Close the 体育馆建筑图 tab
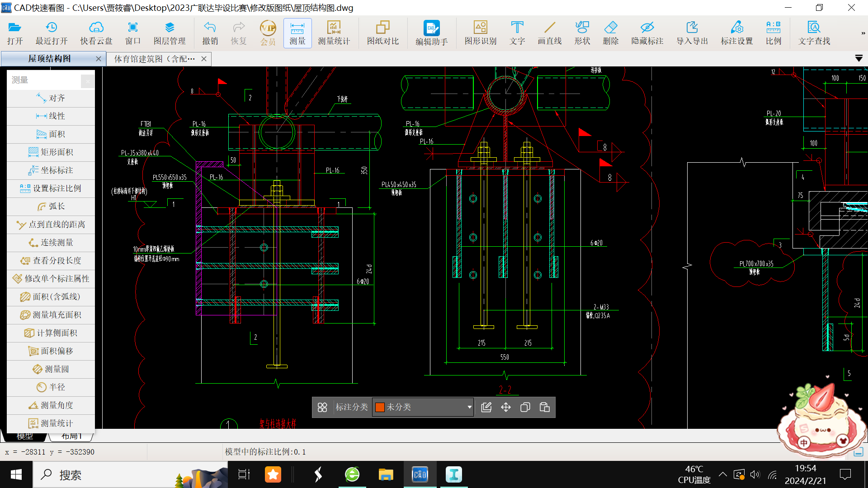This screenshot has width=868, height=488. (204, 59)
